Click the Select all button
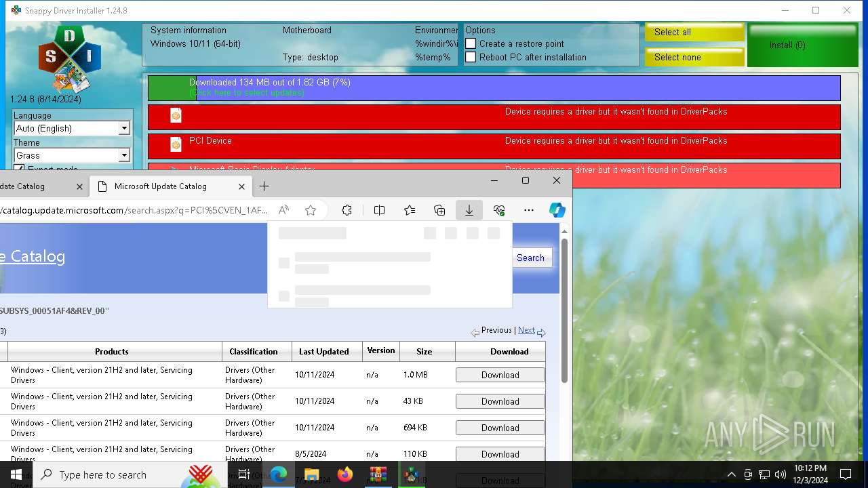 [694, 32]
